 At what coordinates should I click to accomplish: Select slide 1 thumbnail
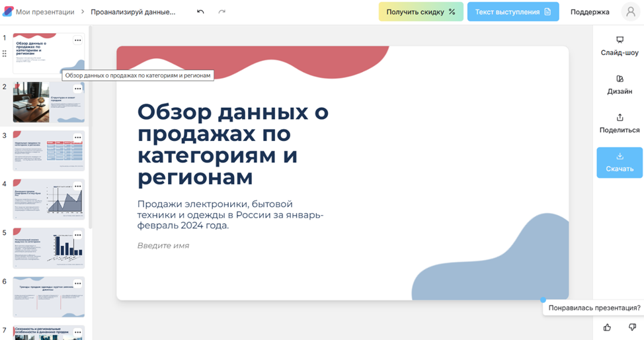(x=48, y=54)
